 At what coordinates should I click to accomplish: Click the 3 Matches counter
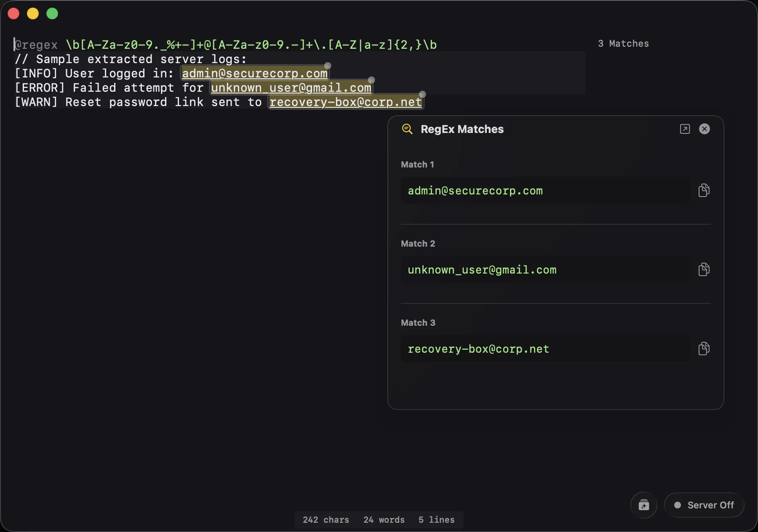point(623,44)
